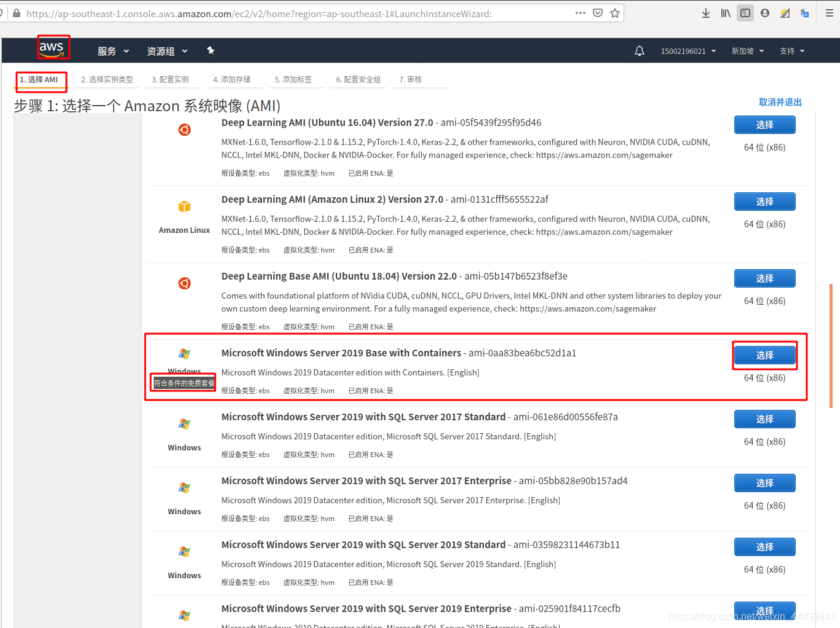Click Windows icon of SQL Server 2019 Standard AMI
840x628 pixels.
184,552
